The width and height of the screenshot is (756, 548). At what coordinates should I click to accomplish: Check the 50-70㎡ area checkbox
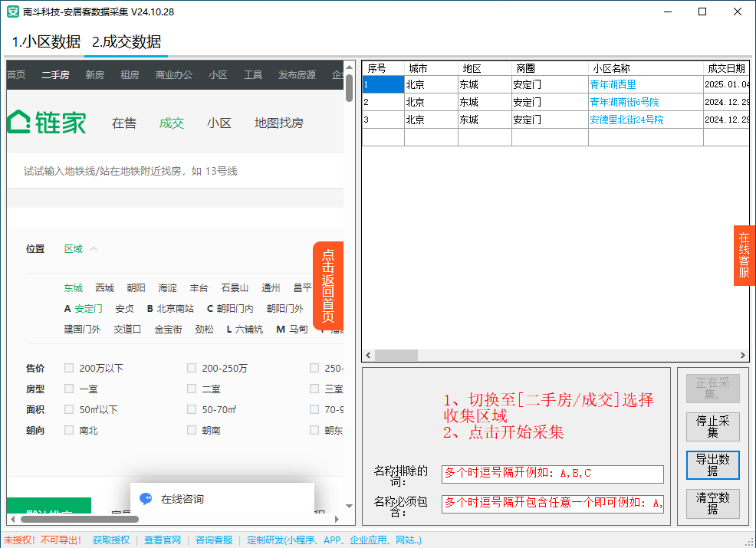tap(192, 409)
